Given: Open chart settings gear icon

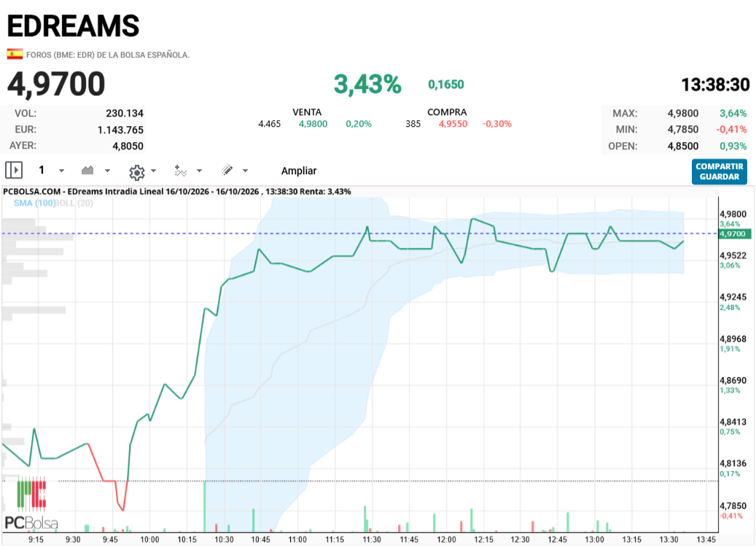Looking at the screenshot, I should coord(137,172).
